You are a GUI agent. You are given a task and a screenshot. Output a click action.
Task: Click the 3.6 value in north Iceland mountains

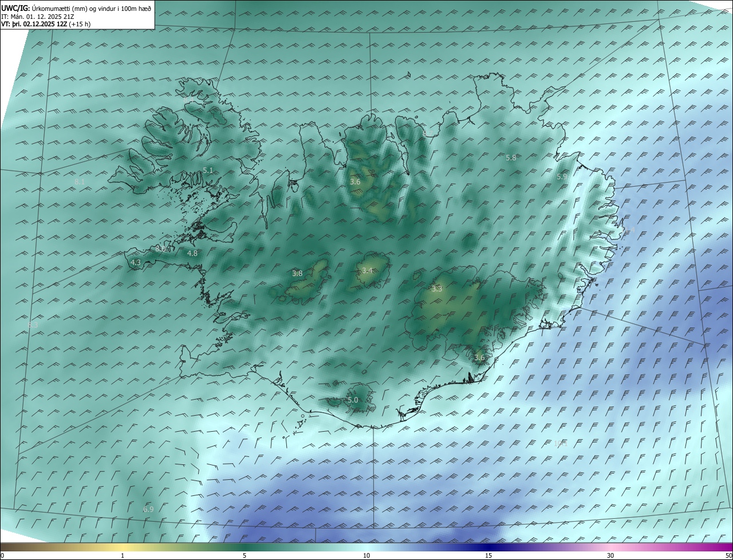355,182
